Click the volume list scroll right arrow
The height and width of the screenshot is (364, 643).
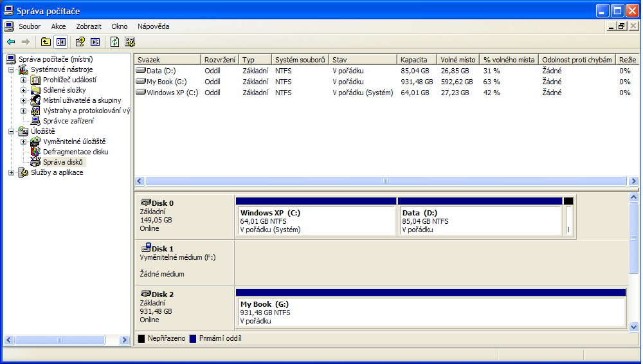[x=633, y=181]
